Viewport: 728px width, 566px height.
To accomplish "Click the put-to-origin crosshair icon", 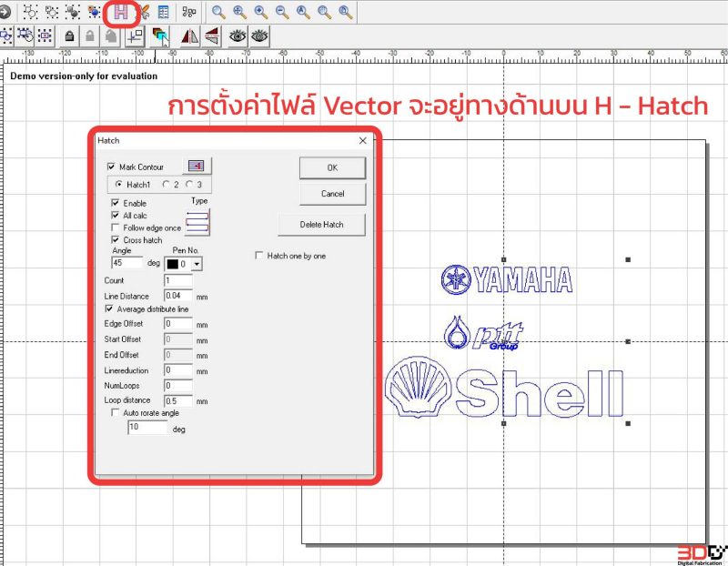I will (x=135, y=36).
